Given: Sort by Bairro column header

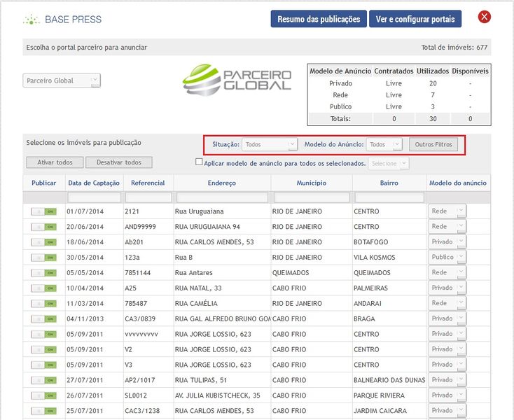Looking at the screenshot, I should click(x=389, y=183).
